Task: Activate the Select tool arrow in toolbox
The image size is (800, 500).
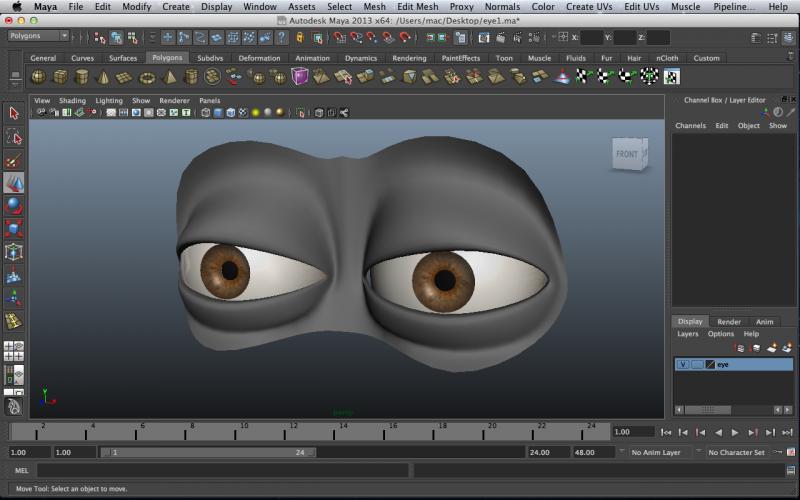Action: coord(14,114)
